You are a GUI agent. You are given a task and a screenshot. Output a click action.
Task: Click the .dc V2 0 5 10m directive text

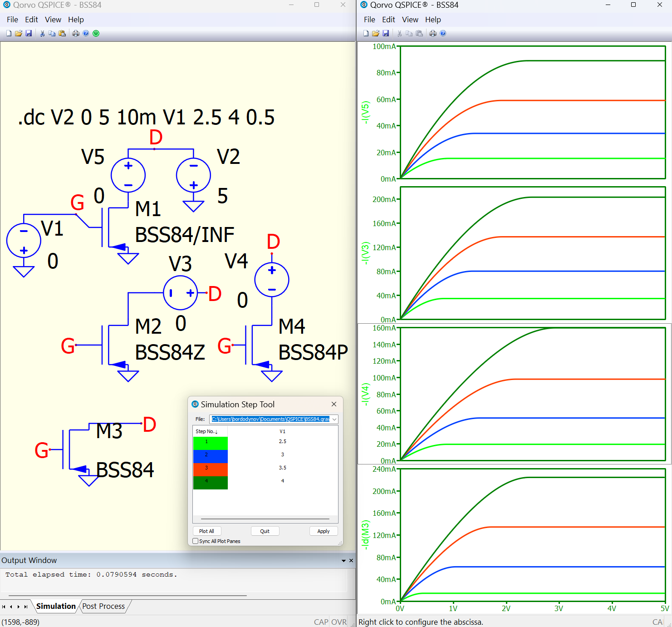146,117
